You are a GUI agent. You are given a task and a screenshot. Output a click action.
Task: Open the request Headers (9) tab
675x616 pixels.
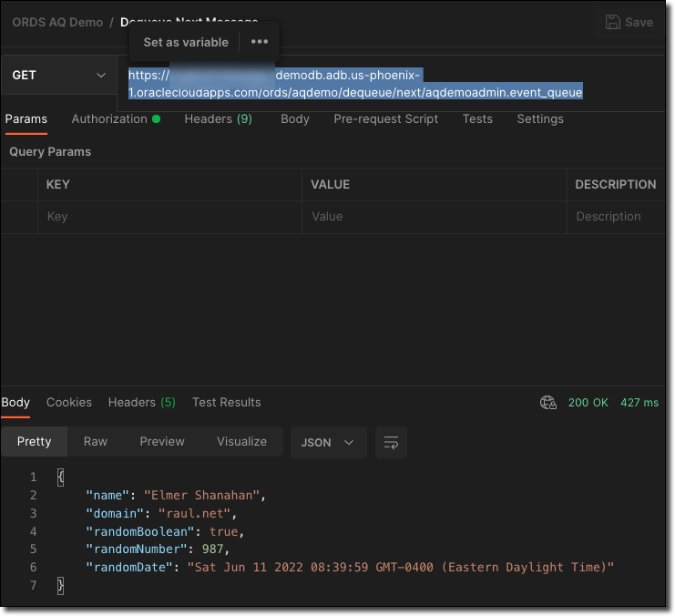pyautogui.click(x=218, y=119)
